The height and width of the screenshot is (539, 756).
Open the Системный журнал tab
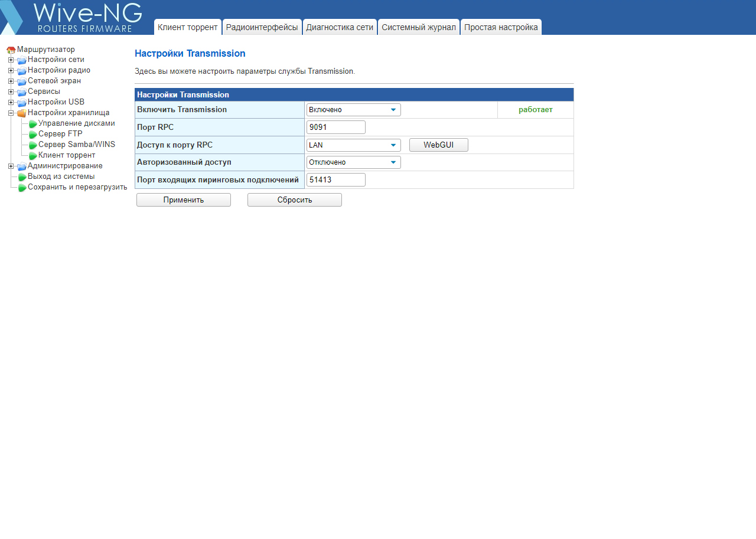tap(419, 27)
